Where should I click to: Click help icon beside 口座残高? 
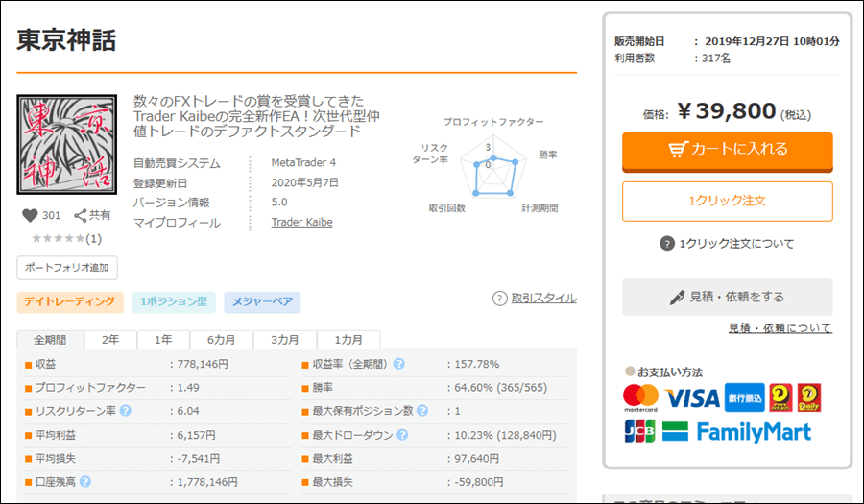(x=85, y=481)
